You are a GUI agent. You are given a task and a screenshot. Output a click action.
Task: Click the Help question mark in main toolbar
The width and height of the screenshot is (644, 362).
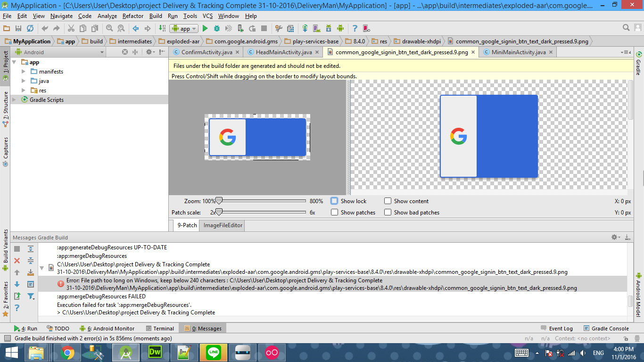click(355, 29)
